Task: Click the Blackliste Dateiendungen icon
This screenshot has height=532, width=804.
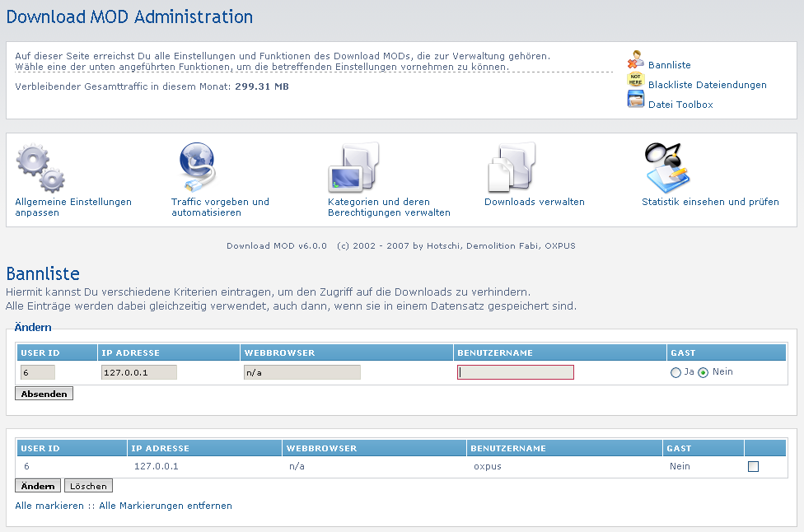Action: pyautogui.click(x=635, y=80)
